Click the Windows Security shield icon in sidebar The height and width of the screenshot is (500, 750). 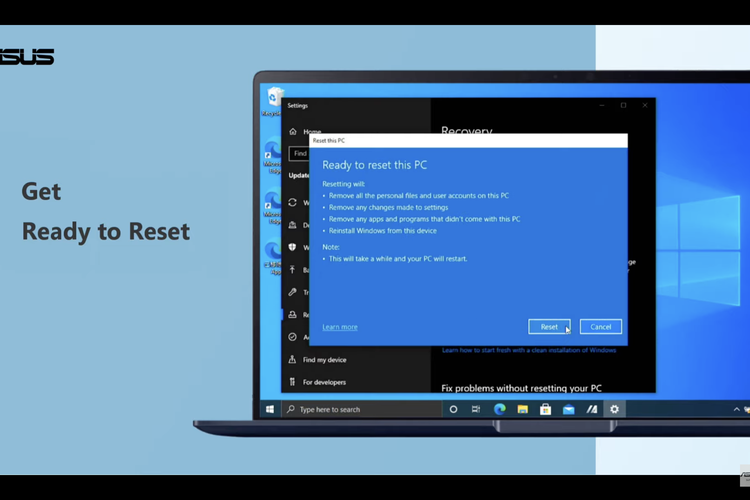[x=293, y=247]
